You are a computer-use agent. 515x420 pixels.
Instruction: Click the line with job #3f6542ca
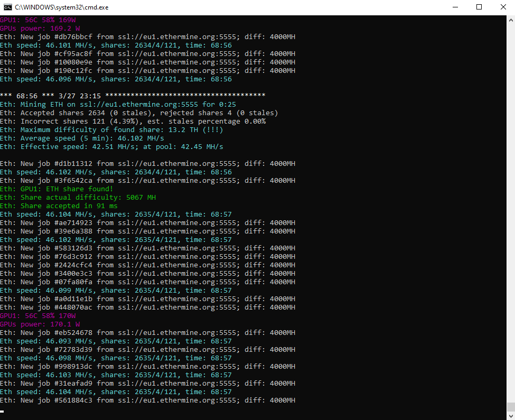pos(147,181)
